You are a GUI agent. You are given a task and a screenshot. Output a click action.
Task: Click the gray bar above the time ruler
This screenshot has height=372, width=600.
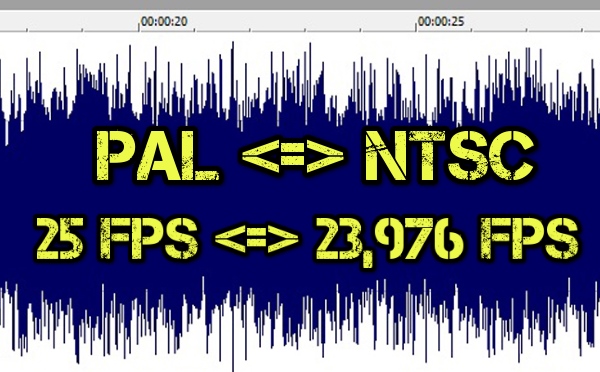[x=300, y=5]
